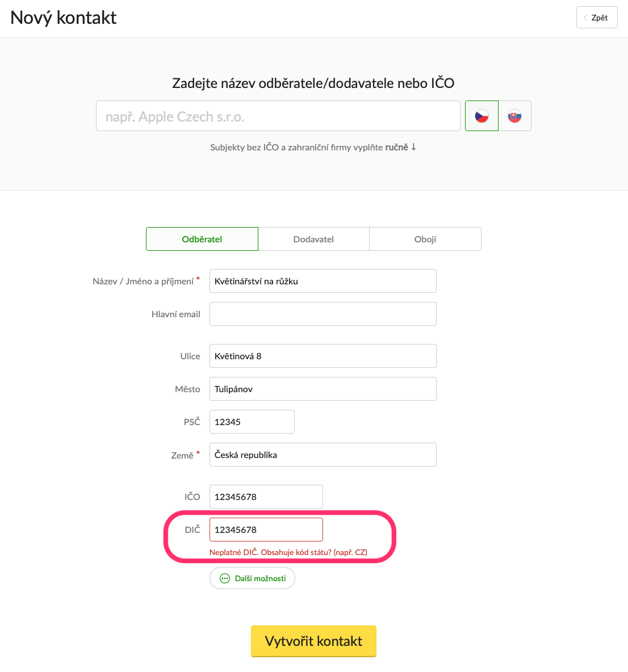Click the invalid DIČ field
This screenshot has height=672, width=628.
(x=266, y=530)
